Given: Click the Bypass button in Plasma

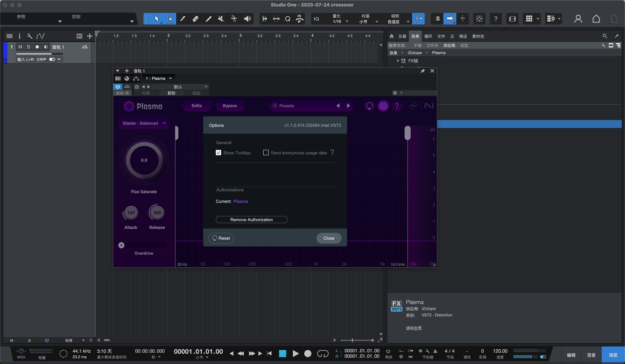Looking at the screenshot, I should click(x=230, y=106).
